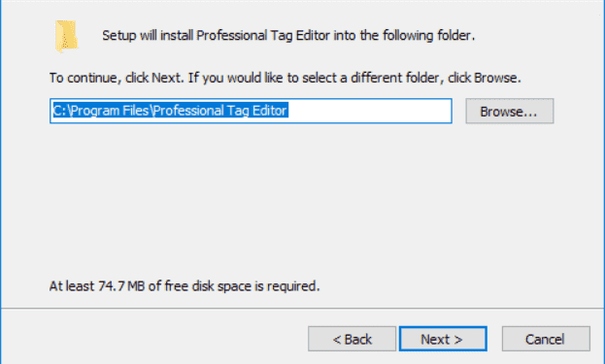Image resolution: width=605 pixels, height=364 pixels.
Task: Click the 'To continue, click Next' instruction text
Action: (x=286, y=78)
